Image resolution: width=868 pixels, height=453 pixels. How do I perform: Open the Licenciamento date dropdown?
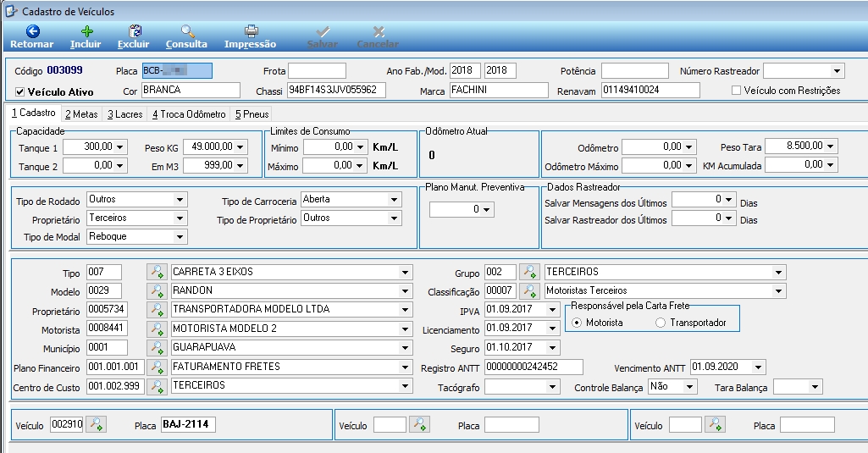click(552, 329)
